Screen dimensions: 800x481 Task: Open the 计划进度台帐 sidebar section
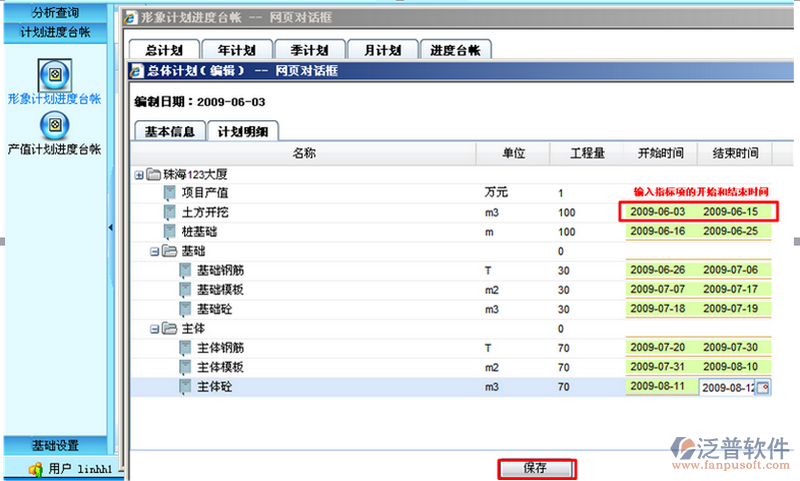click(55, 33)
